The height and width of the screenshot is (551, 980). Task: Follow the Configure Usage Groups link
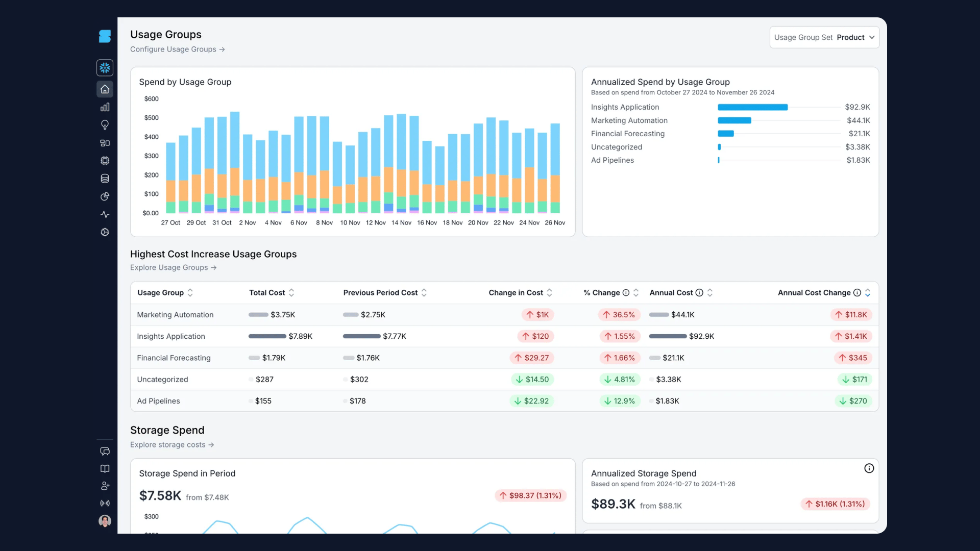point(177,49)
